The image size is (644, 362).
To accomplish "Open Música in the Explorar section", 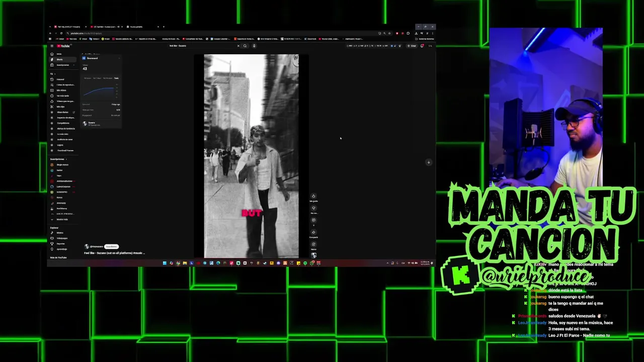I will point(62,233).
